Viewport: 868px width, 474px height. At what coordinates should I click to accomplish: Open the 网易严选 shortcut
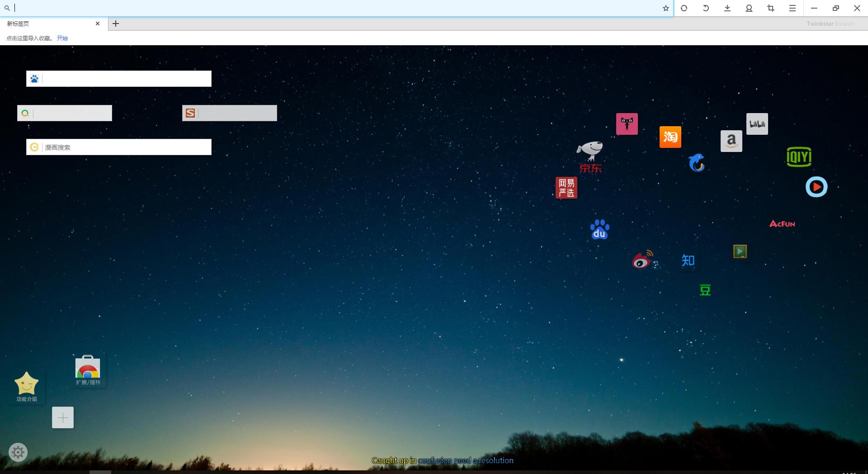coord(566,188)
